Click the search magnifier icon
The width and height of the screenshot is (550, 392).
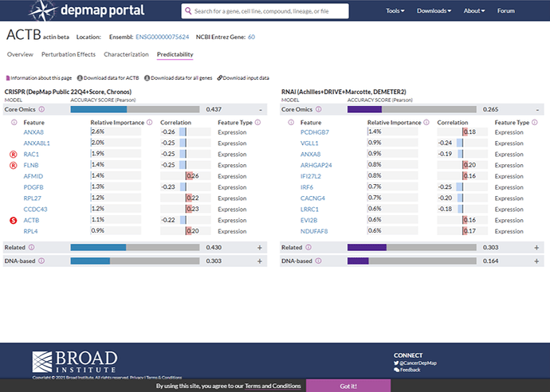188,11
